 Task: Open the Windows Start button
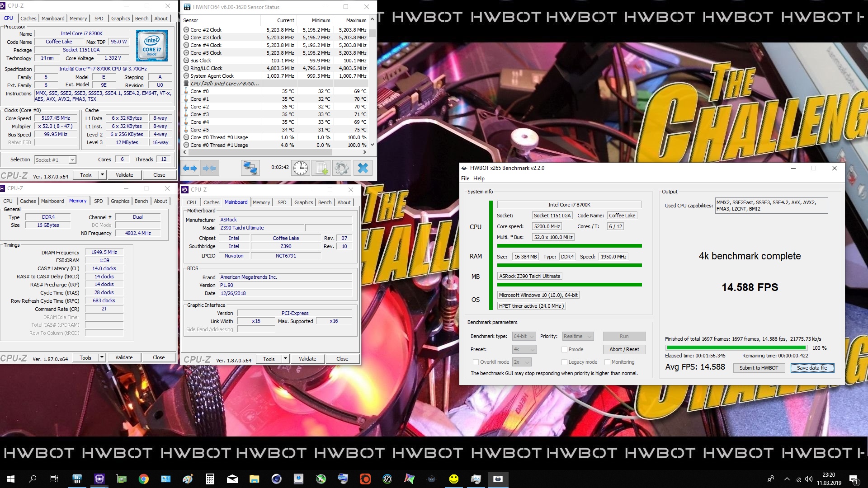click(11, 479)
